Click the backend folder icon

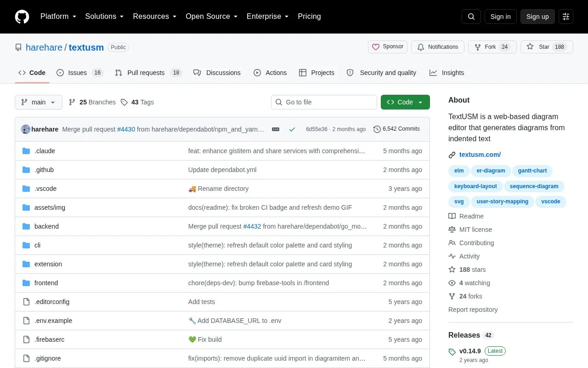tap(26, 226)
